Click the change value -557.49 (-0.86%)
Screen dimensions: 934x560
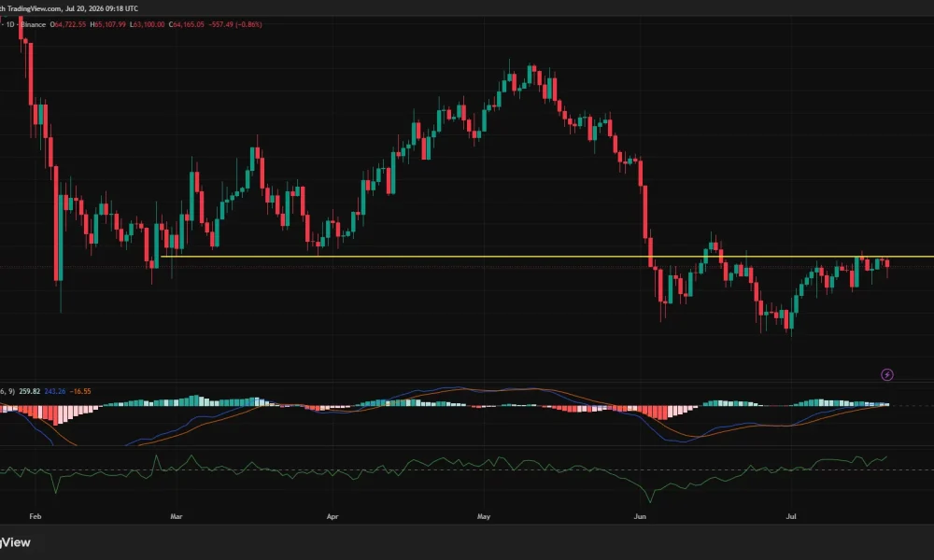coord(235,24)
